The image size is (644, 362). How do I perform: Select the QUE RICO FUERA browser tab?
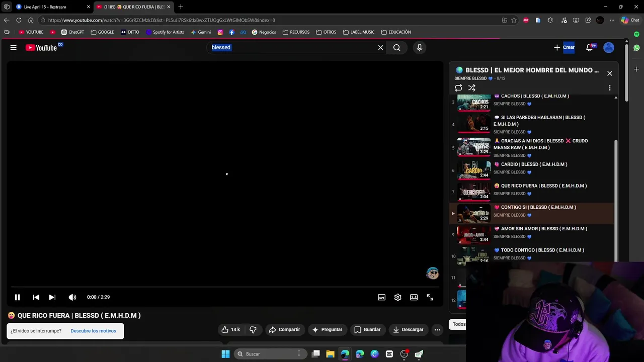pos(134,7)
